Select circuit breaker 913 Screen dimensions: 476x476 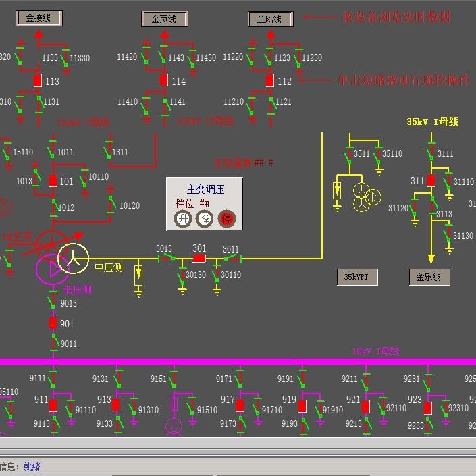coord(116,405)
